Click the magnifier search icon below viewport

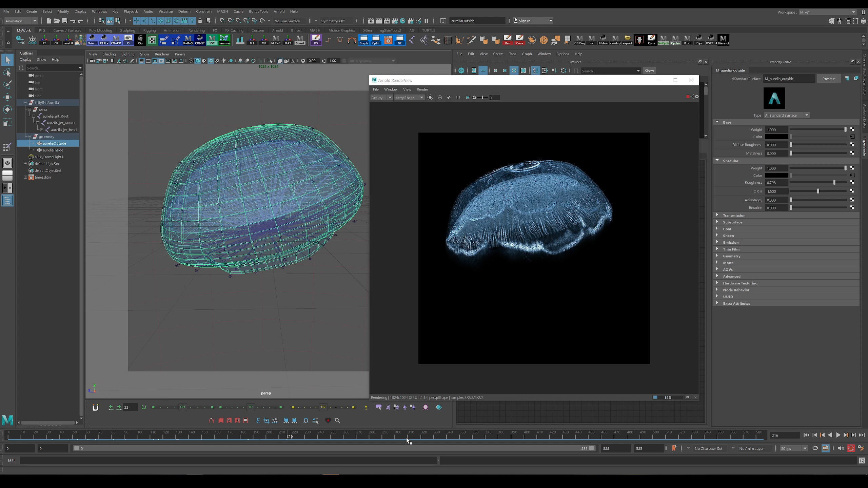(x=337, y=421)
